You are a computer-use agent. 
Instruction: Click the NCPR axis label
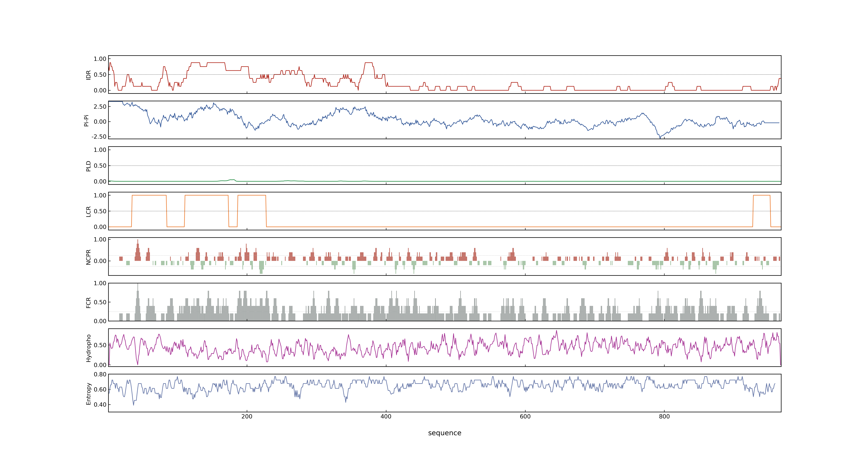[x=88, y=257]
